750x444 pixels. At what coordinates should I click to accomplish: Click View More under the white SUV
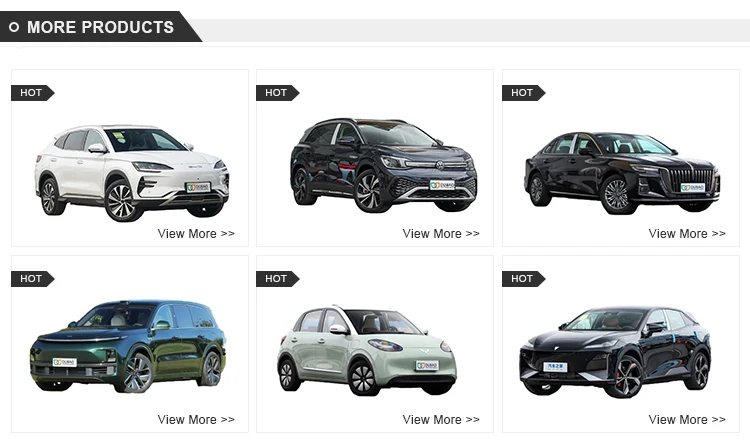pyautogui.click(x=196, y=233)
